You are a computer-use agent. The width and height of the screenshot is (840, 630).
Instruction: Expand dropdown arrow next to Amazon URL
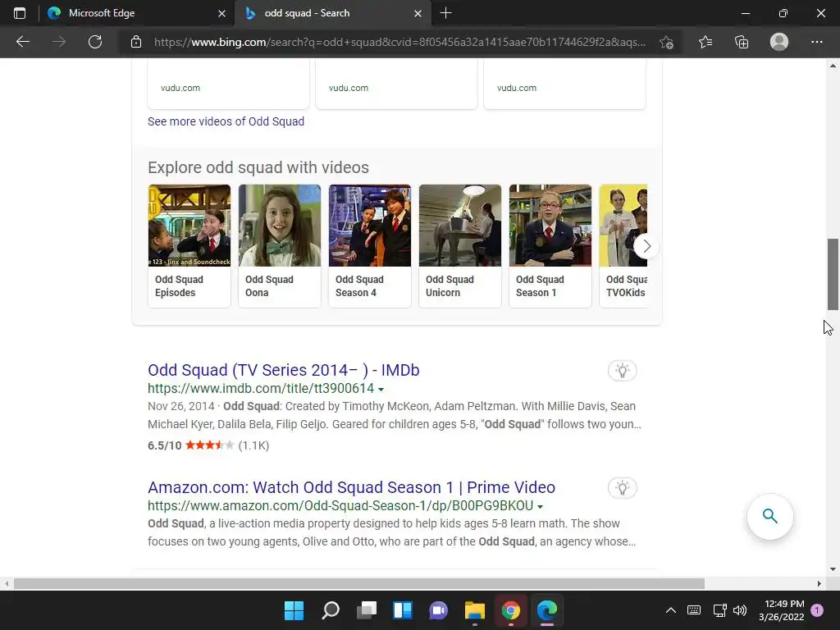coord(540,507)
